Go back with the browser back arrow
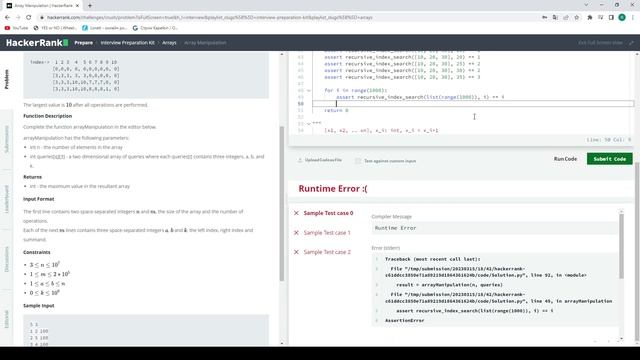 pos(7,18)
